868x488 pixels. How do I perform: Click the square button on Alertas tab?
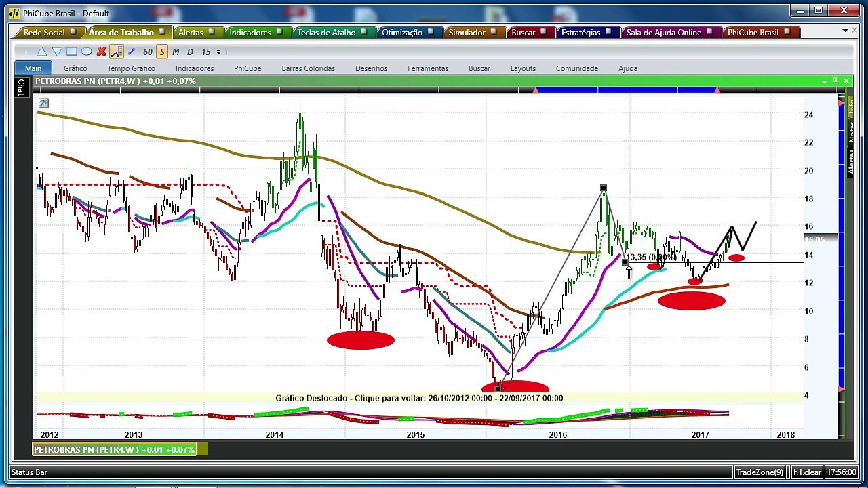pos(211,32)
